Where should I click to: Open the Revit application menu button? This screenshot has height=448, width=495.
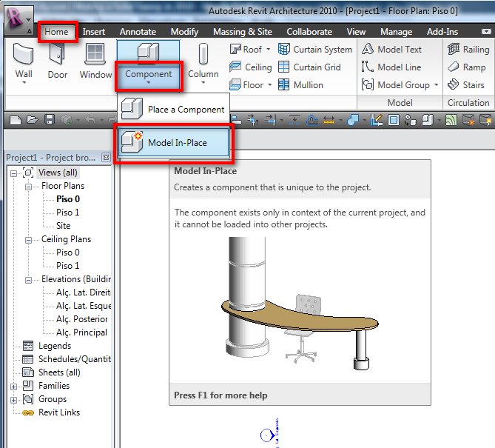(x=19, y=19)
